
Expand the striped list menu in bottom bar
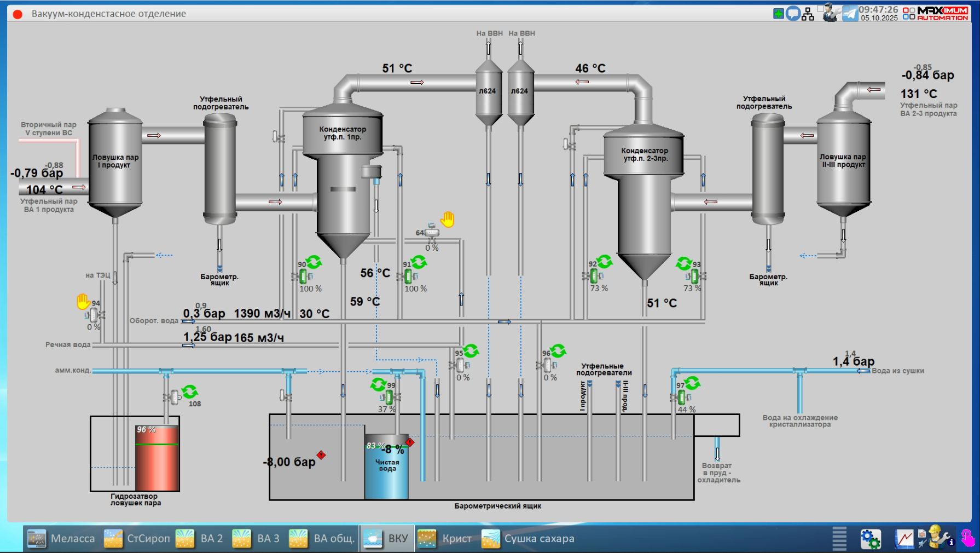click(839, 539)
